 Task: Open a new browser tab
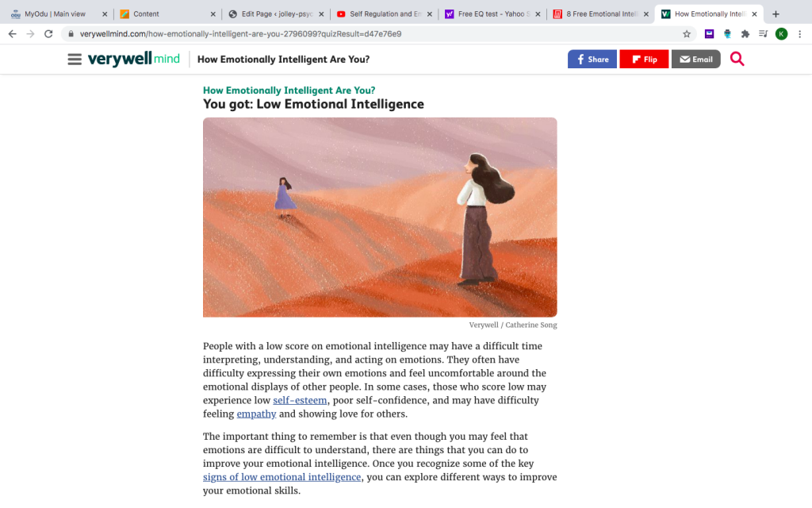(776, 14)
